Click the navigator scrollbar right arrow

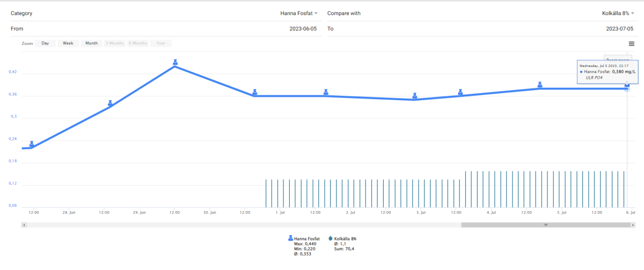point(632,225)
